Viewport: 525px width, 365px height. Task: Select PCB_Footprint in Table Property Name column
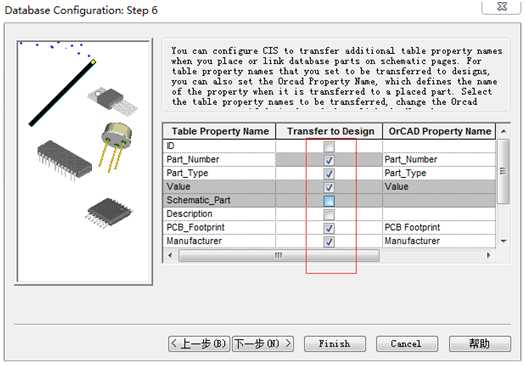tap(219, 228)
